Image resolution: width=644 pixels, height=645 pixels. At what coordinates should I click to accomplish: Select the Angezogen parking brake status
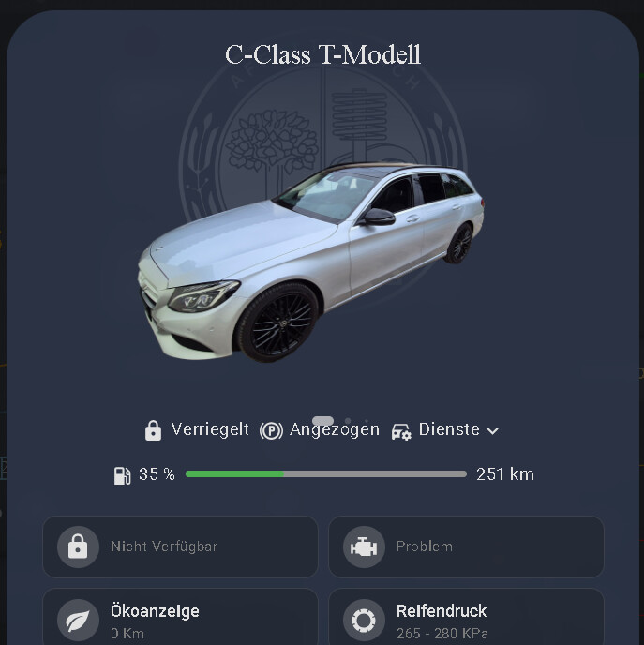(335, 430)
